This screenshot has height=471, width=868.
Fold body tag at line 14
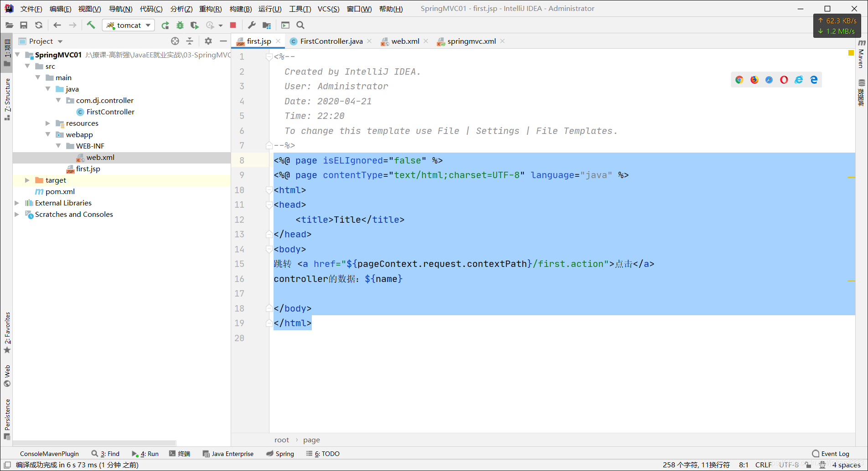pyautogui.click(x=269, y=249)
